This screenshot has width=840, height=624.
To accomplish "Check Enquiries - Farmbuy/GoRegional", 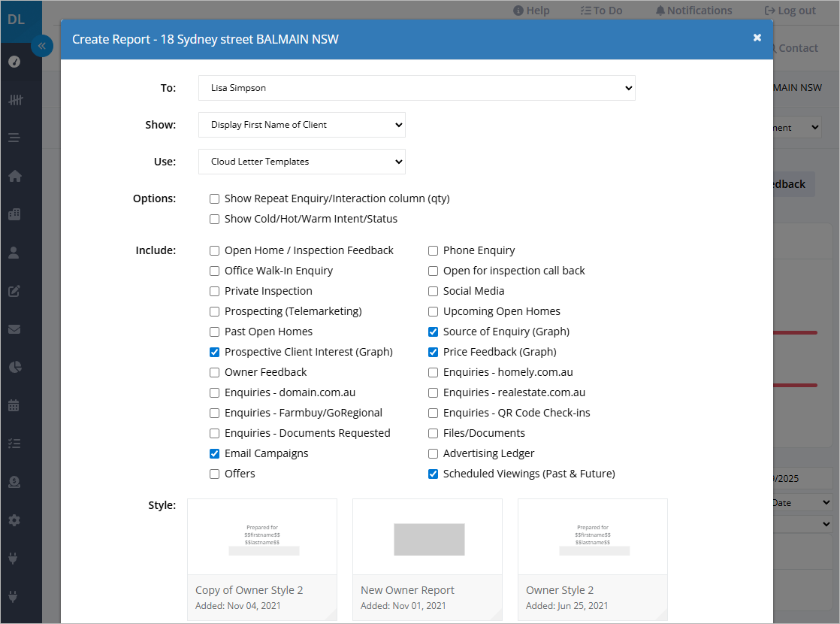I will point(214,413).
